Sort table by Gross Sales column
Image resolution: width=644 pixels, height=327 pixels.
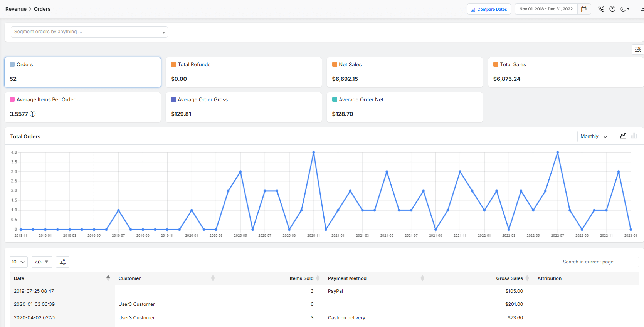(x=527, y=278)
